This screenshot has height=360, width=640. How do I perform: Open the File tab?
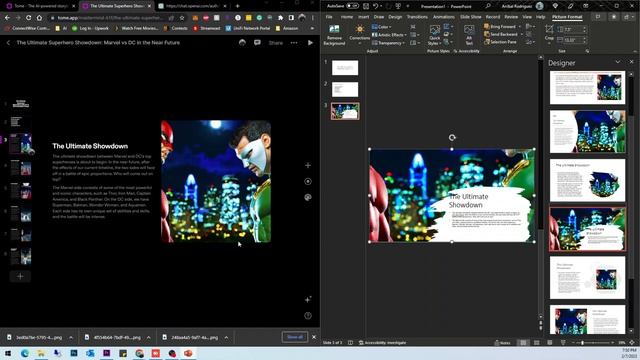(329, 17)
